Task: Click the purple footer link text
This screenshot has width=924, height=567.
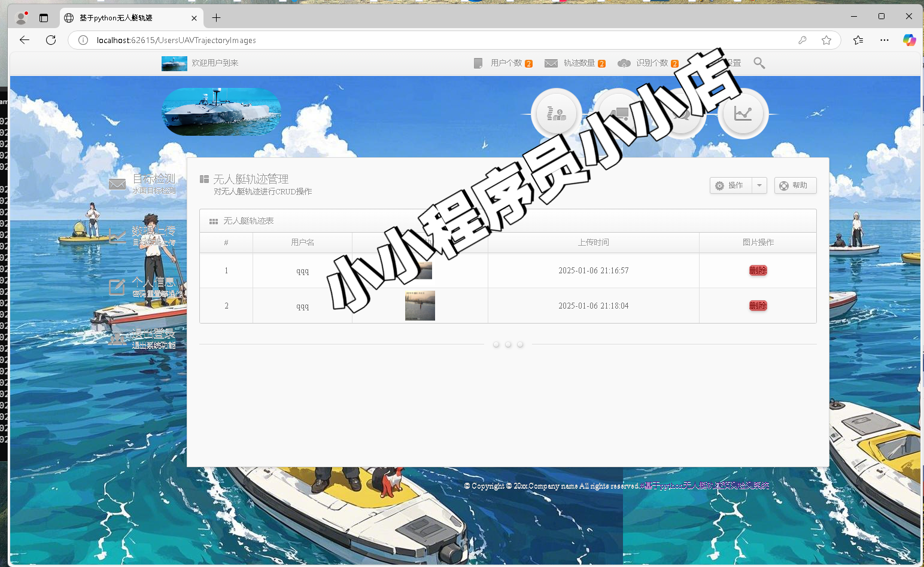Action: tap(706, 486)
